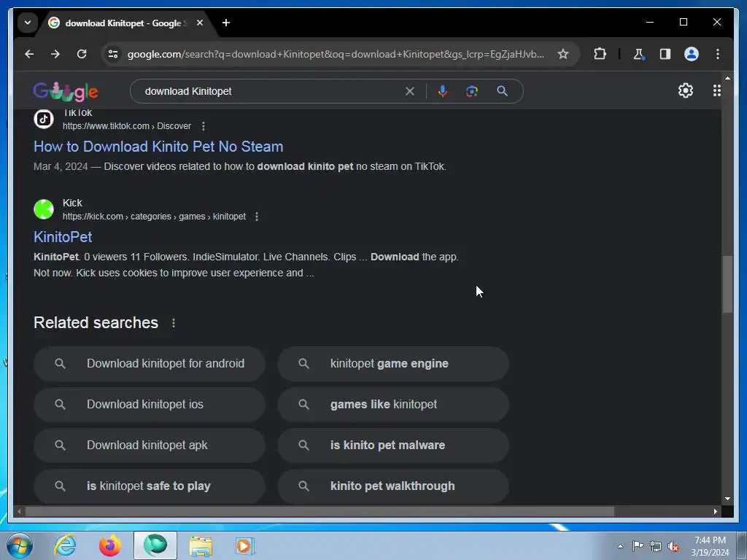The image size is (747, 560).
Task: Open the Google apps grid
Action: click(x=716, y=90)
